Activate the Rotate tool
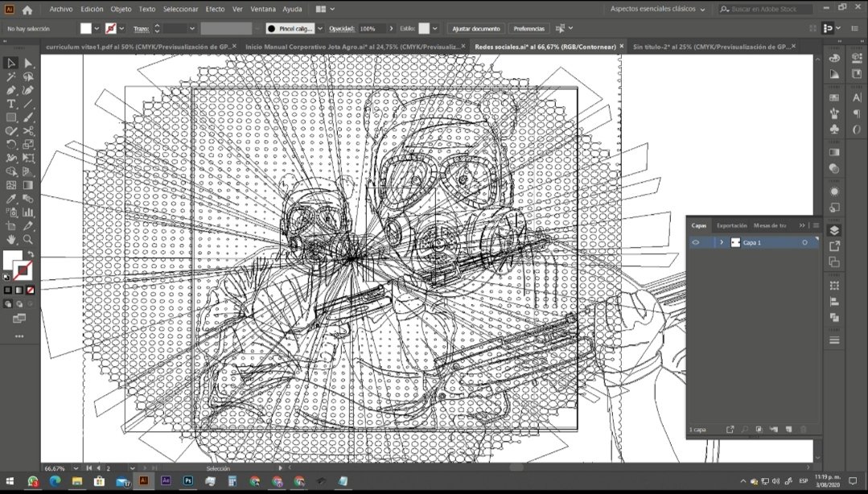This screenshot has width=868, height=494. (11, 145)
